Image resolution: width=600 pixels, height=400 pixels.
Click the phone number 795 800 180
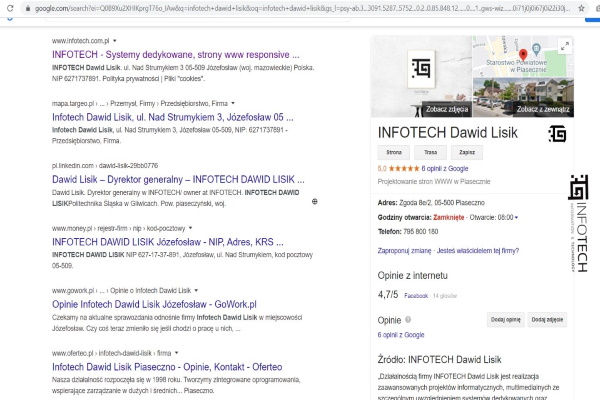point(421,232)
